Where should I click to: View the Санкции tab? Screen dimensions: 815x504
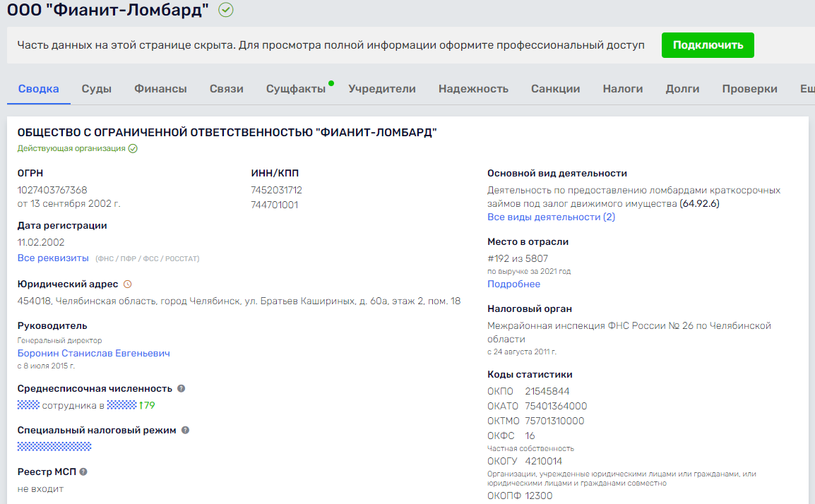[556, 89]
